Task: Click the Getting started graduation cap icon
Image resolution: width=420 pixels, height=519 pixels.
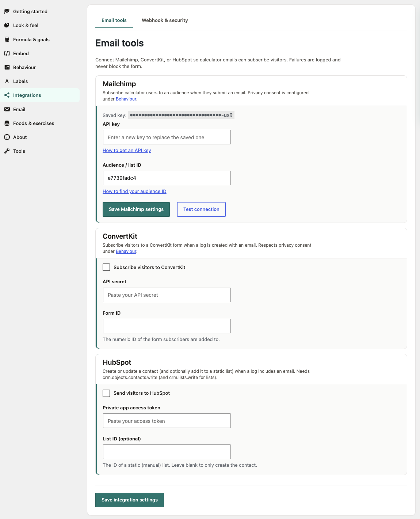Action: (7, 11)
